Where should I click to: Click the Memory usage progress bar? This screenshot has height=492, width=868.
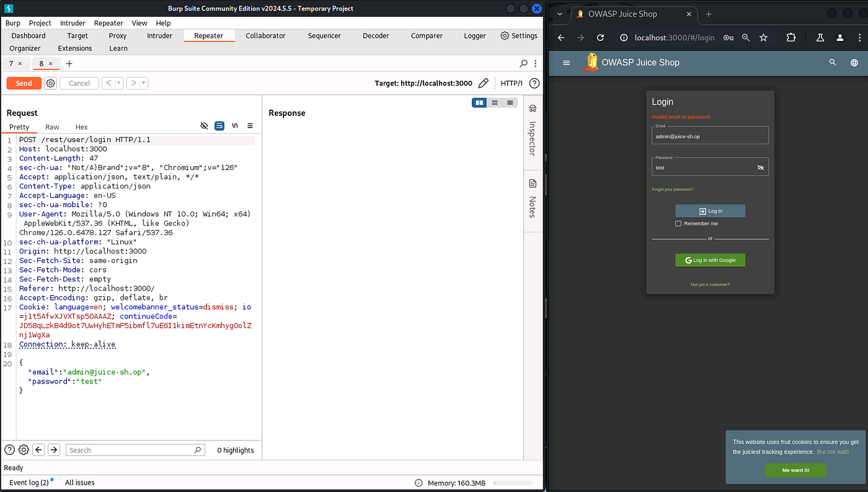coord(513,483)
